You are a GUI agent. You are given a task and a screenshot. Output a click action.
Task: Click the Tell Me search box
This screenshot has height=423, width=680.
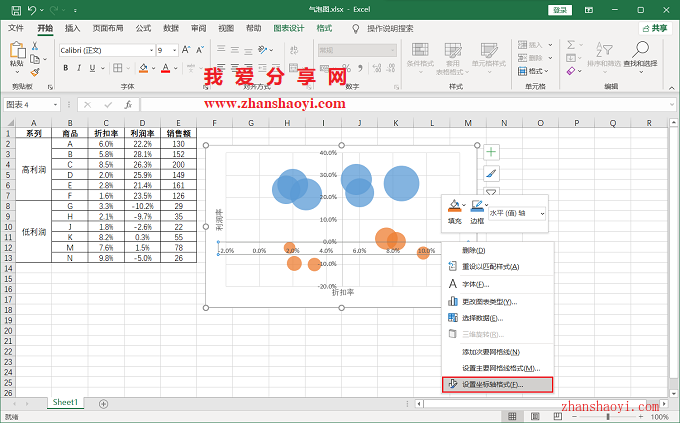tap(390, 29)
